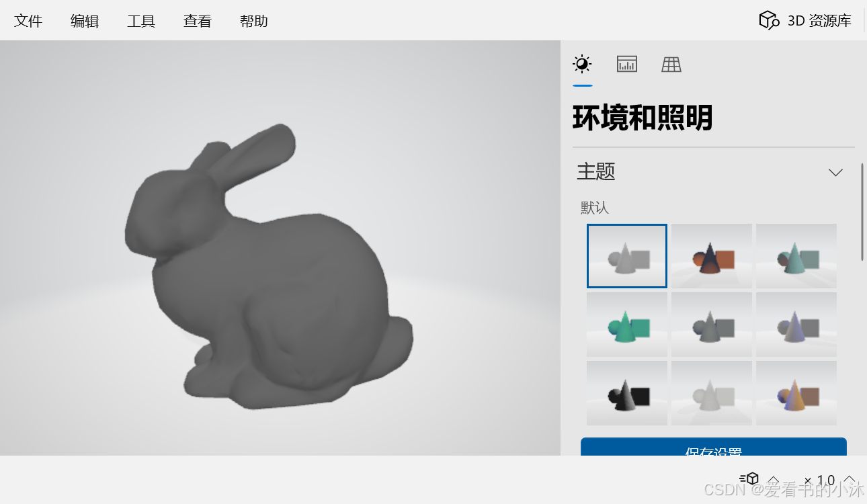The height and width of the screenshot is (504, 867).
Task: Click the × 1.0 animation speed value
Action: 819,480
